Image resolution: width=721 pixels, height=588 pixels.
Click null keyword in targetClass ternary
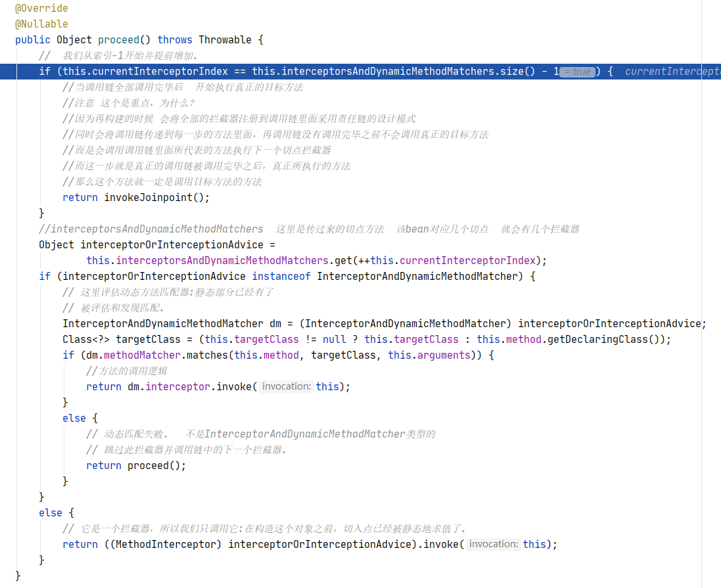pos(334,340)
